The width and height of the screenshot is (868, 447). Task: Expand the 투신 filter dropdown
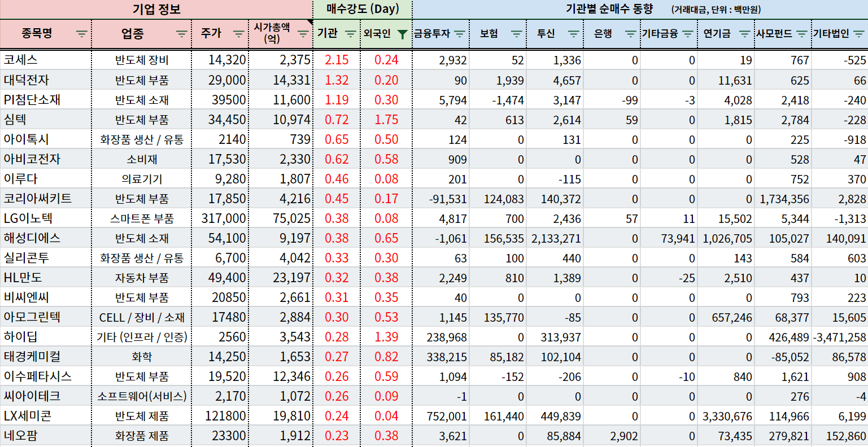(573, 34)
